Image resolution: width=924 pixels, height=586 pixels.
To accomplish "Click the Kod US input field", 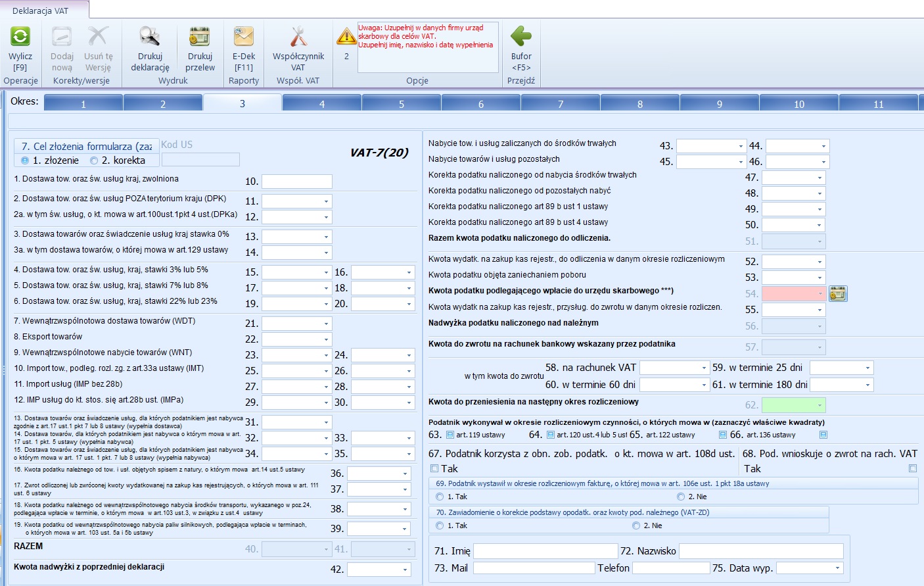I will pyautogui.click(x=200, y=160).
